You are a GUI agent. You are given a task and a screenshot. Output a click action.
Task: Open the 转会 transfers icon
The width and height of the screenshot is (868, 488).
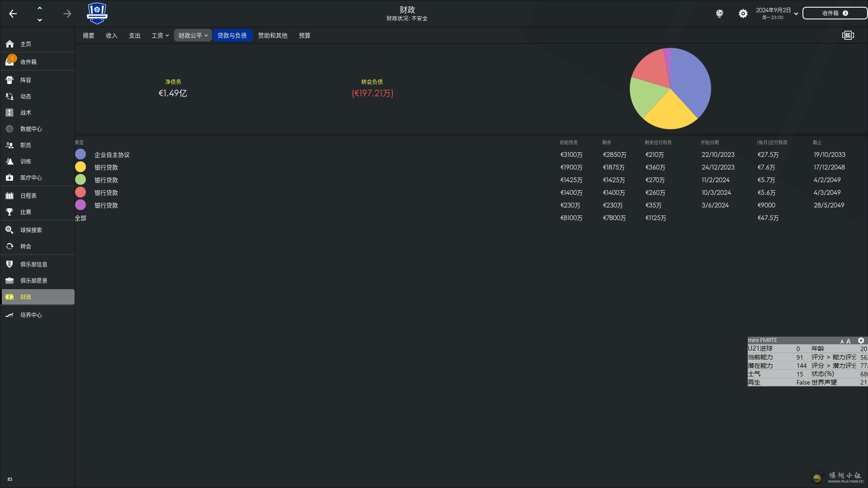tap(9, 246)
